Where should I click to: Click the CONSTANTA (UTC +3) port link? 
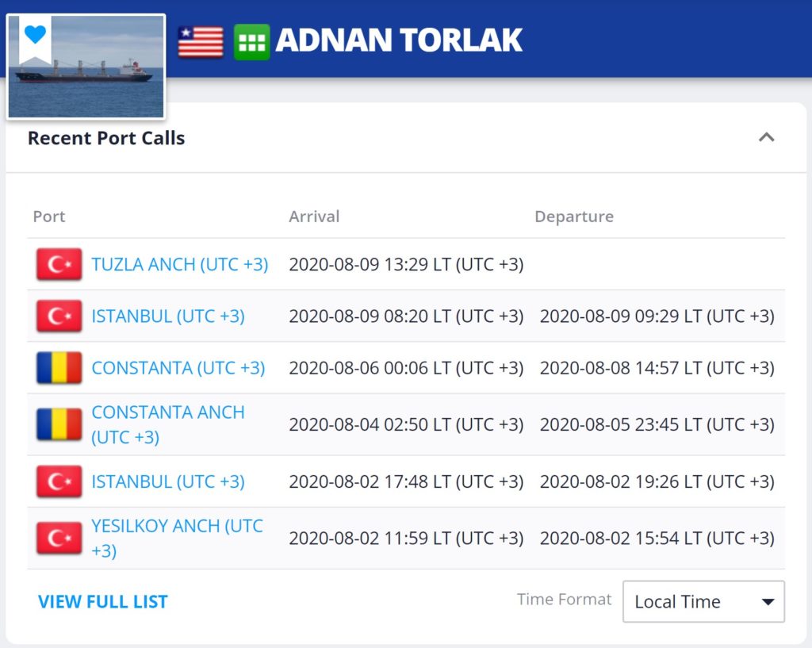(178, 368)
